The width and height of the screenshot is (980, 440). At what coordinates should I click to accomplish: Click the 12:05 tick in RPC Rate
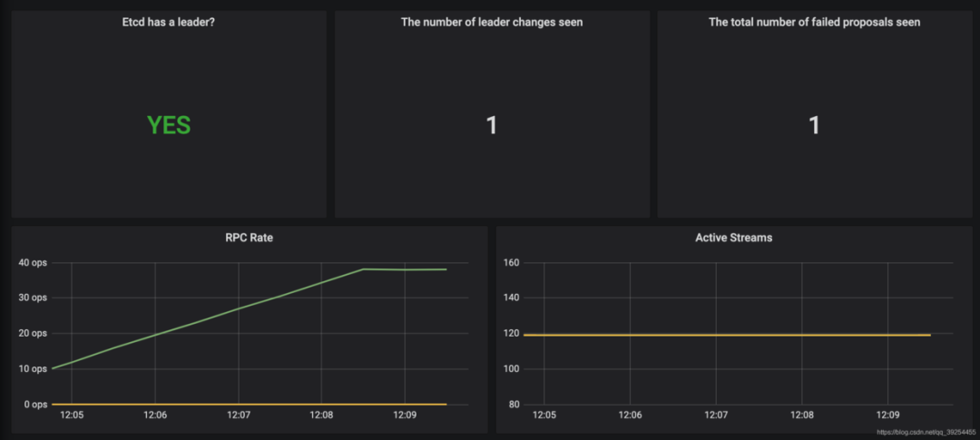[x=72, y=415]
